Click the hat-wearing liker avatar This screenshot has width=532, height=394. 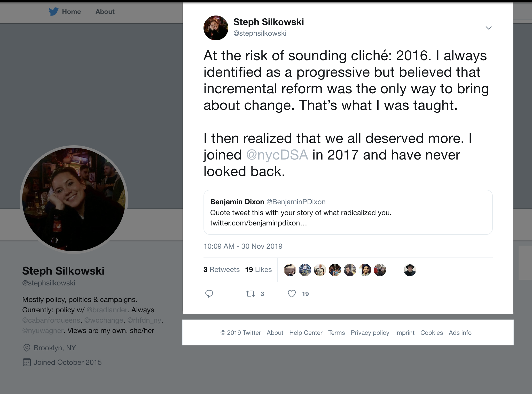[410, 270]
